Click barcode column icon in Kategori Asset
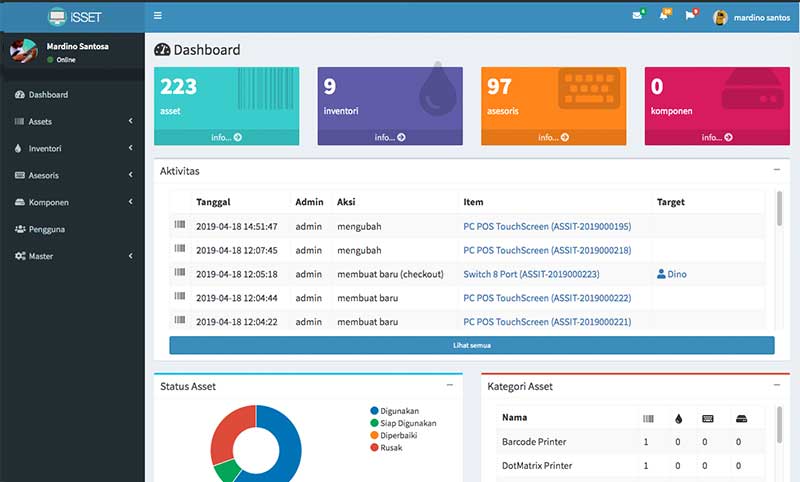Screen dimensions: 800x482 pos(648,419)
